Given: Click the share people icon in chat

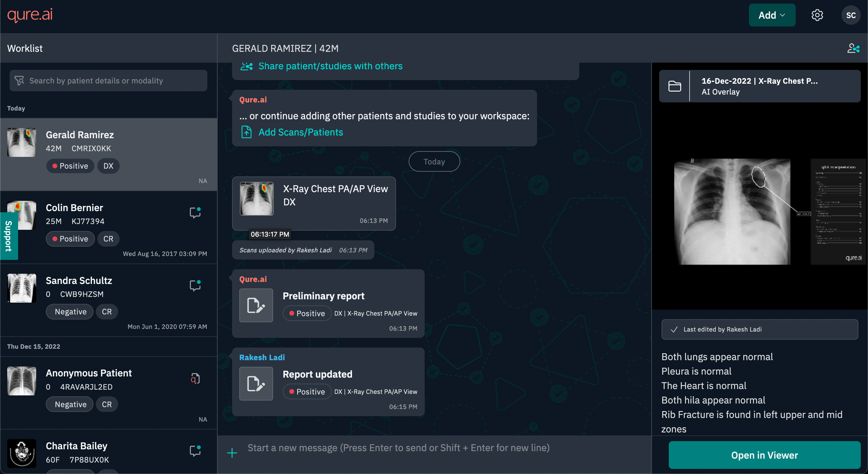Looking at the screenshot, I should coord(246,66).
